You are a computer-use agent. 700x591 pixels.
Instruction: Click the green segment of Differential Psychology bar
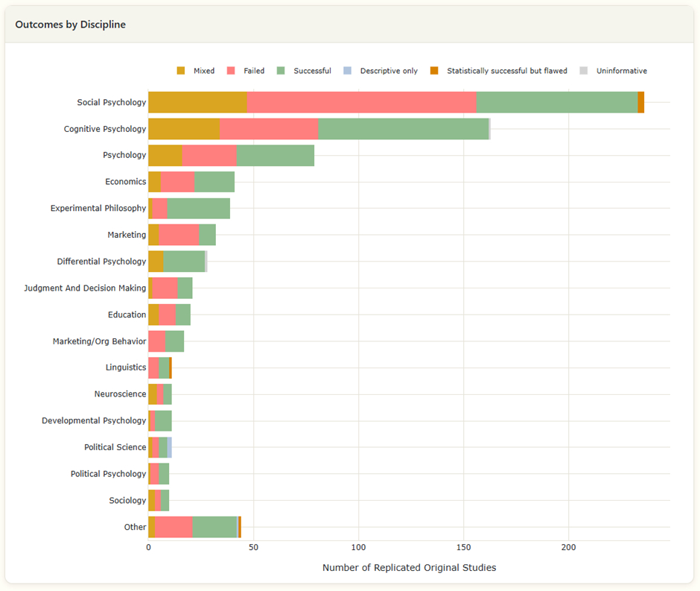pos(184,262)
